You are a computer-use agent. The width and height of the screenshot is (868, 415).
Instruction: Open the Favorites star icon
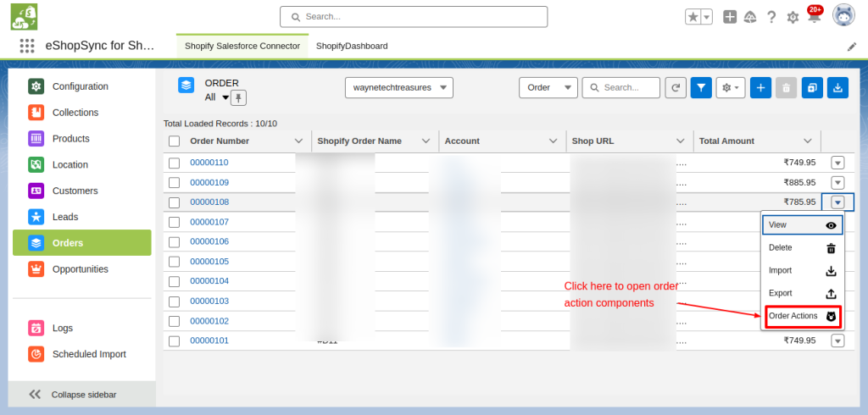coord(693,17)
